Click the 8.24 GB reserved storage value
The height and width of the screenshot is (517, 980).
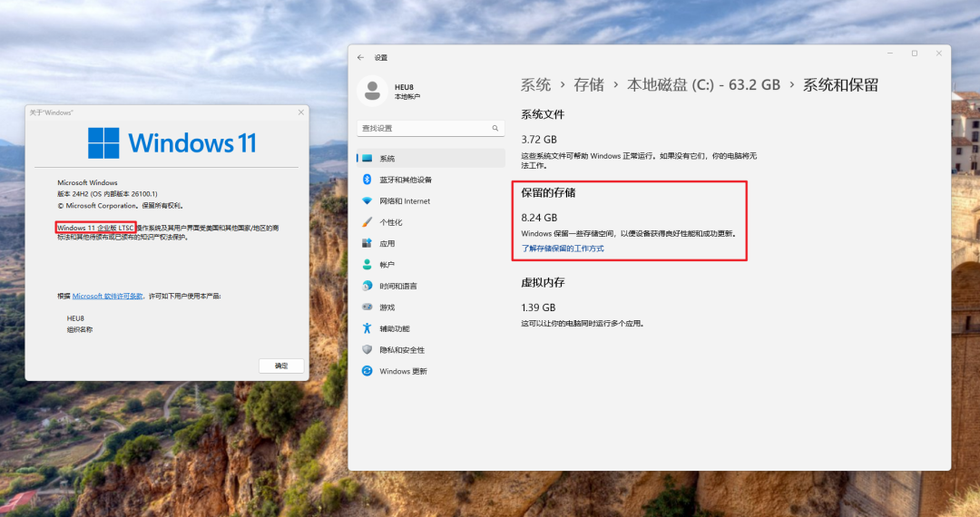pyautogui.click(x=539, y=218)
